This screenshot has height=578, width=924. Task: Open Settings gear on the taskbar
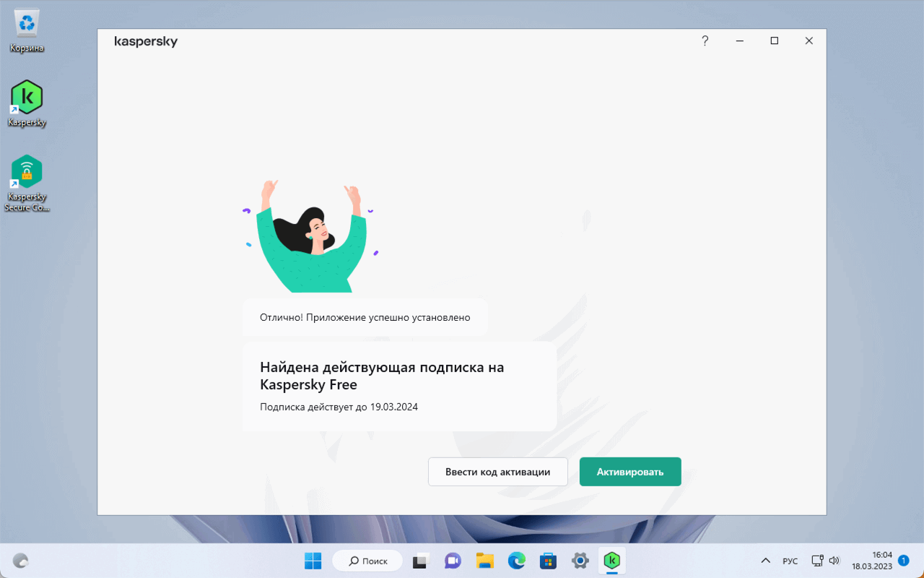tap(580, 561)
